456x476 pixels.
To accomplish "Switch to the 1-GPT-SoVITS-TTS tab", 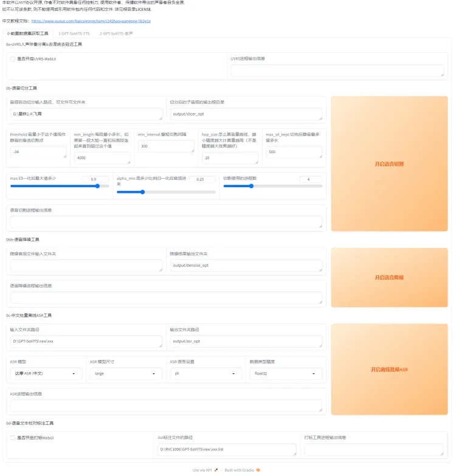I will coord(74,33).
